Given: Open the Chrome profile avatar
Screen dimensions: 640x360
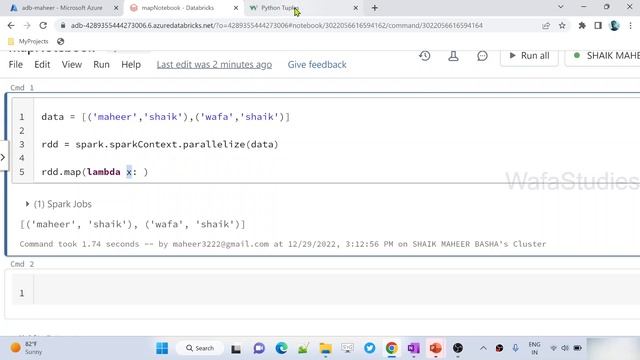Looking at the screenshot, I should [614, 25].
